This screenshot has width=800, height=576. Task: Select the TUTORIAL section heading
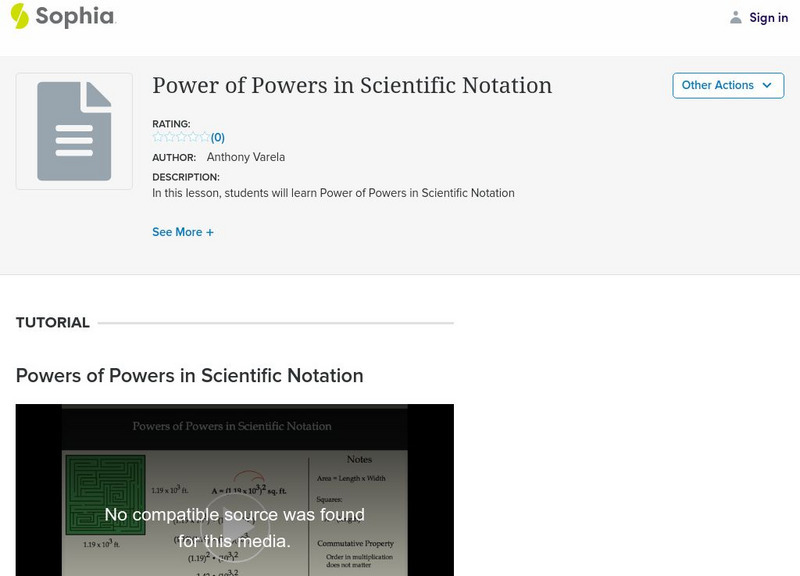50,322
